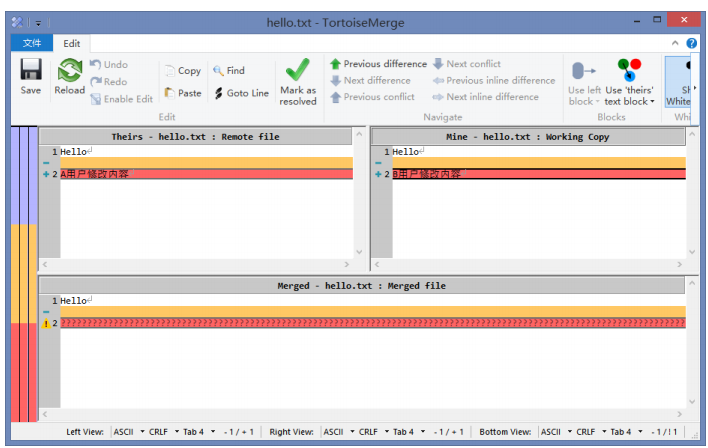The height and width of the screenshot is (448, 708).
Task: Toggle Enable Edit mode
Action: pos(122,99)
